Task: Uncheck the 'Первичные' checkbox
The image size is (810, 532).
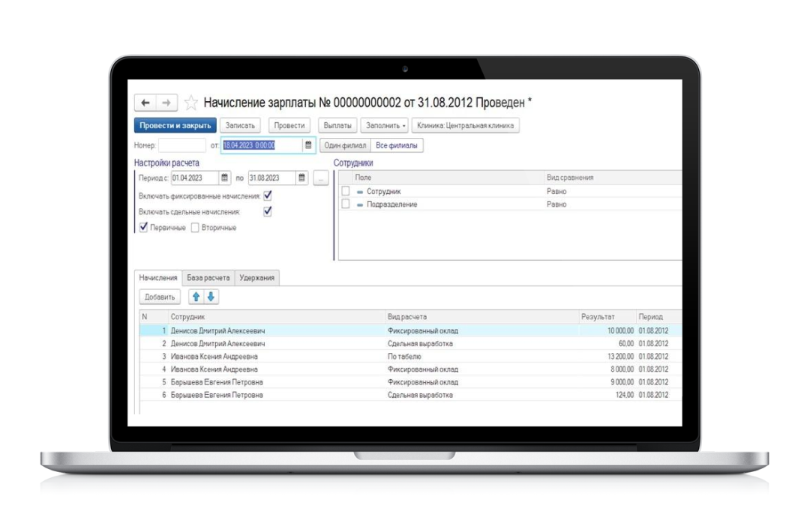Action: pos(144,228)
